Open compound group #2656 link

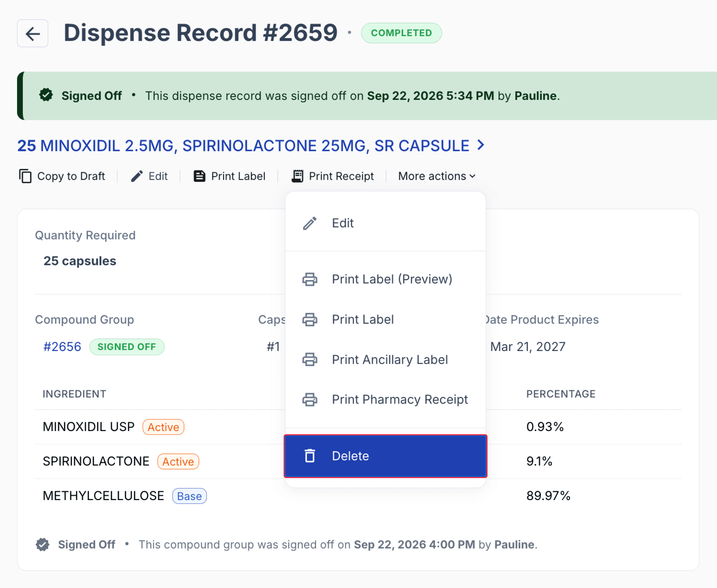coord(62,347)
